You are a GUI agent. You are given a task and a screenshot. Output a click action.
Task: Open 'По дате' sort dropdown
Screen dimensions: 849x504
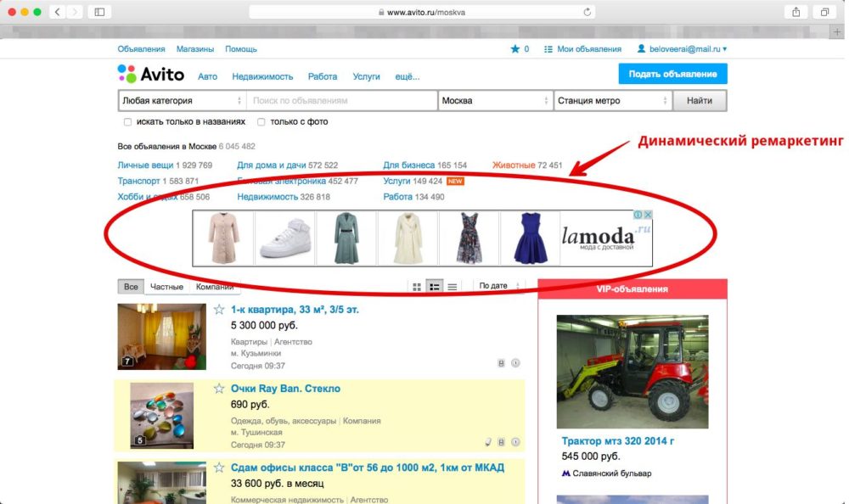point(499,286)
